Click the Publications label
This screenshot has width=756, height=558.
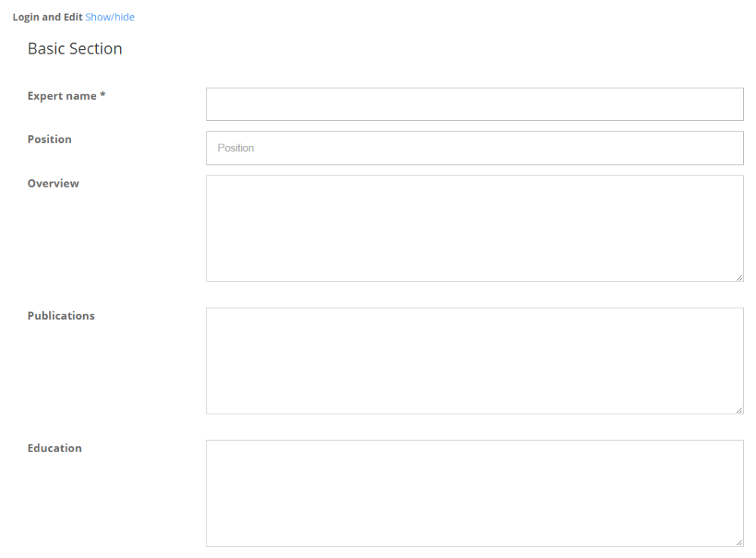coord(60,315)
